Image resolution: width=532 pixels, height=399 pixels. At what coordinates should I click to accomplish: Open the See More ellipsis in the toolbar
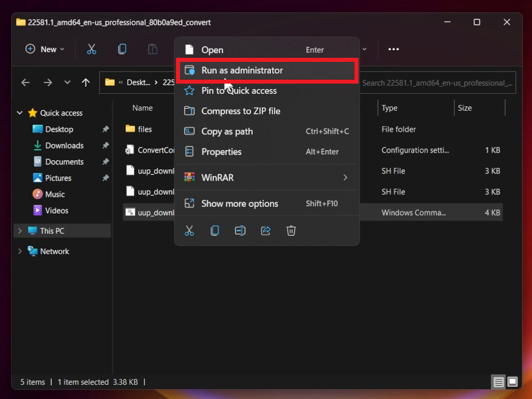point(394,49)
